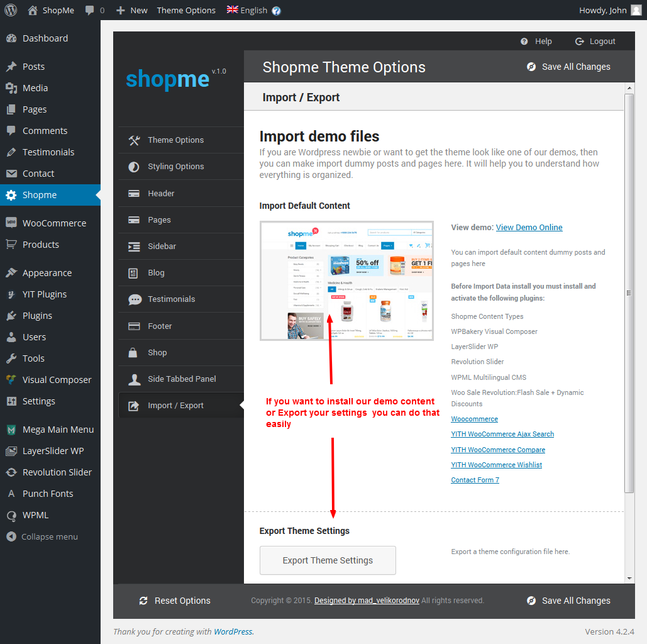Open the Howdy, John account menu

coord(609,10)
